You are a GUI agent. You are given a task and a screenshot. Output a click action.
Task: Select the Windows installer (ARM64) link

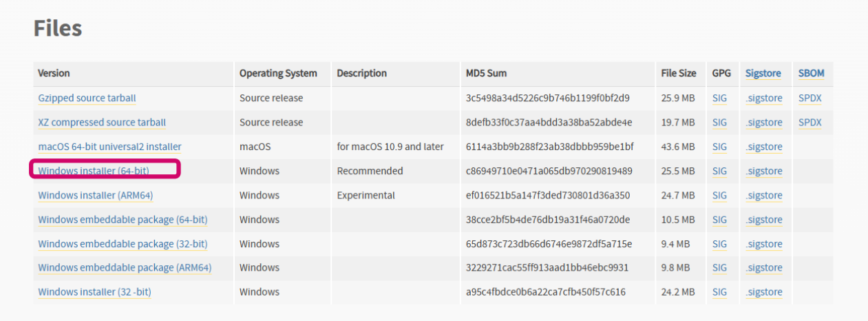(x=95, y=195)
